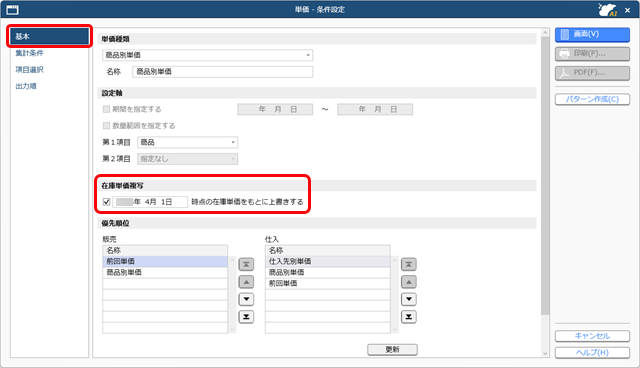The width and height of the screenshot is (640, 368).
Task: Click the window menu icon in title bar
Action: click(x=13, y=9)
